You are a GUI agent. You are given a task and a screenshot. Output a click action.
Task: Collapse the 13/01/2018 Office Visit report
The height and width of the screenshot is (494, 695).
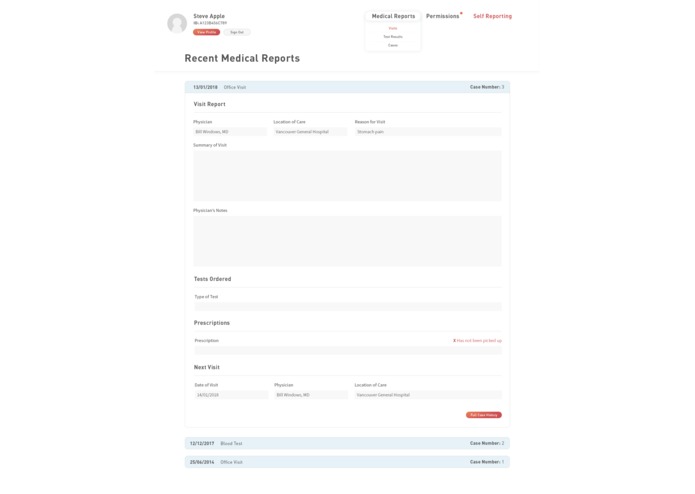tap(347, 87)
